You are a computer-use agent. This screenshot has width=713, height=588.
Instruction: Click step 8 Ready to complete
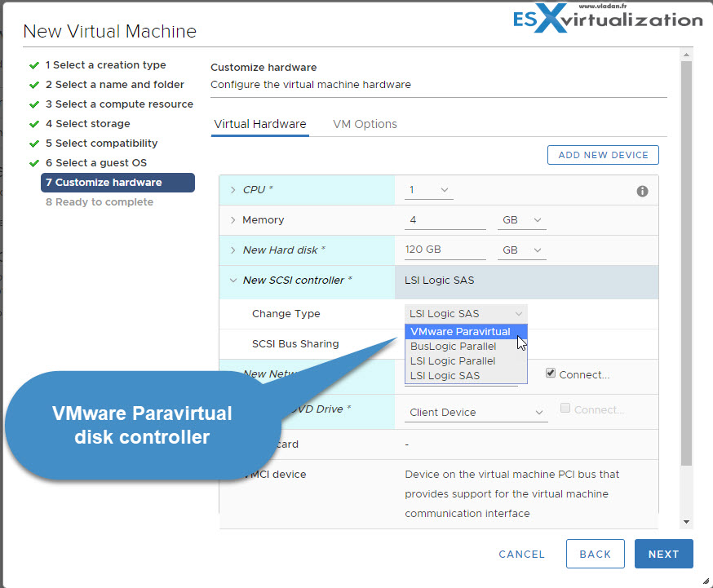[100, 201]
